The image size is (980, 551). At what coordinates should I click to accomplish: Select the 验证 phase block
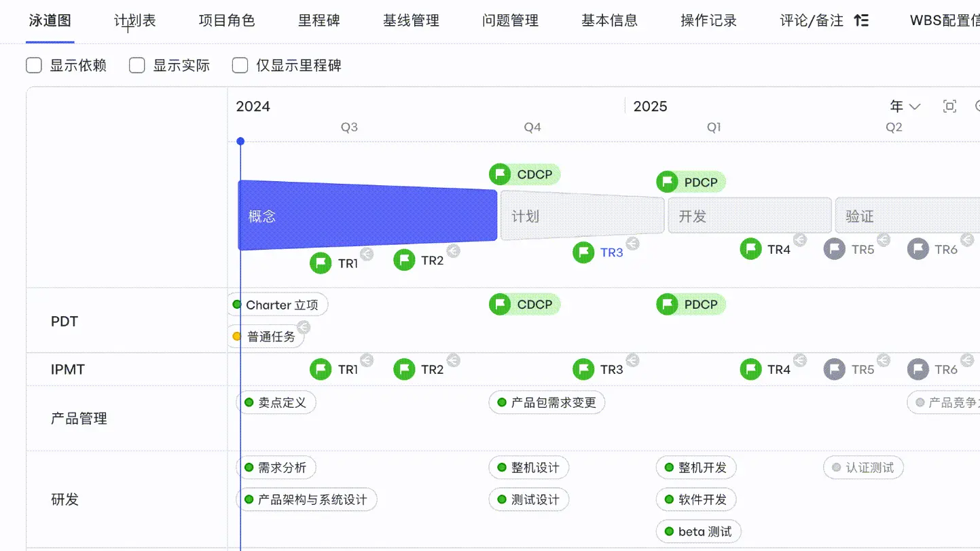[907, 216]
